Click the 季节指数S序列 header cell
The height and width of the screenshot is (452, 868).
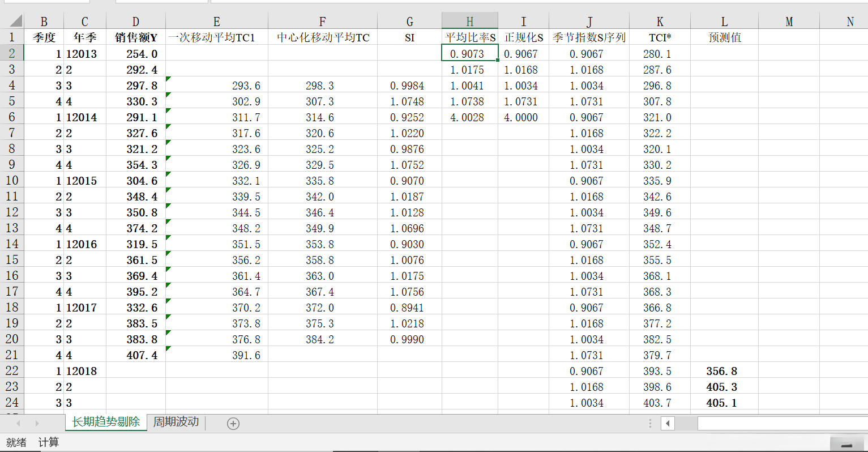[589, 37]
